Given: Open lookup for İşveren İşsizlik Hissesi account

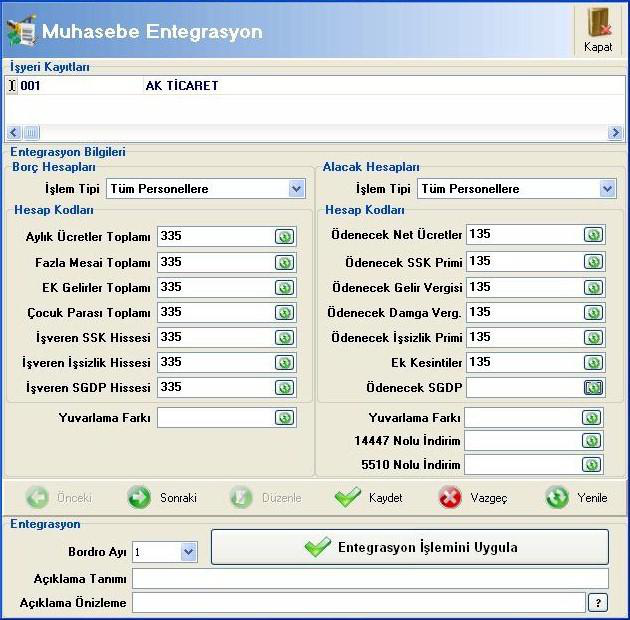Looking at the screenshot, I should click(x=284, y=363).
